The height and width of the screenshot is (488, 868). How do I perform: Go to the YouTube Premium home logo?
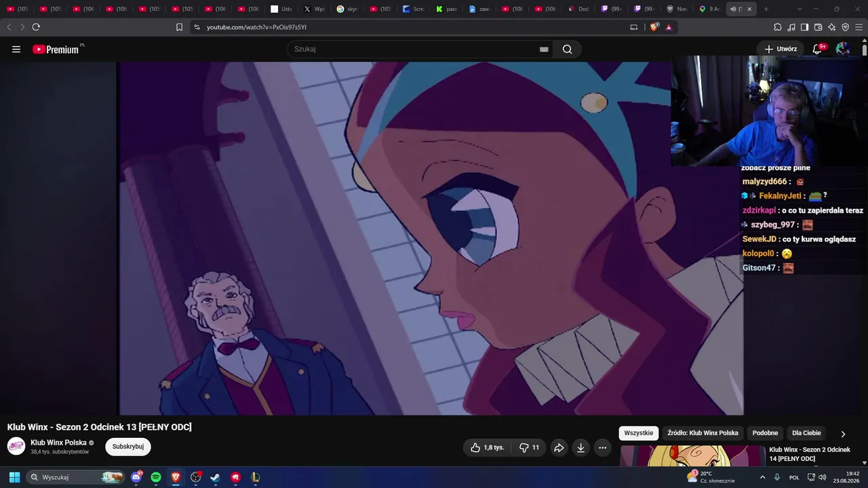click(x=56, y=49)
